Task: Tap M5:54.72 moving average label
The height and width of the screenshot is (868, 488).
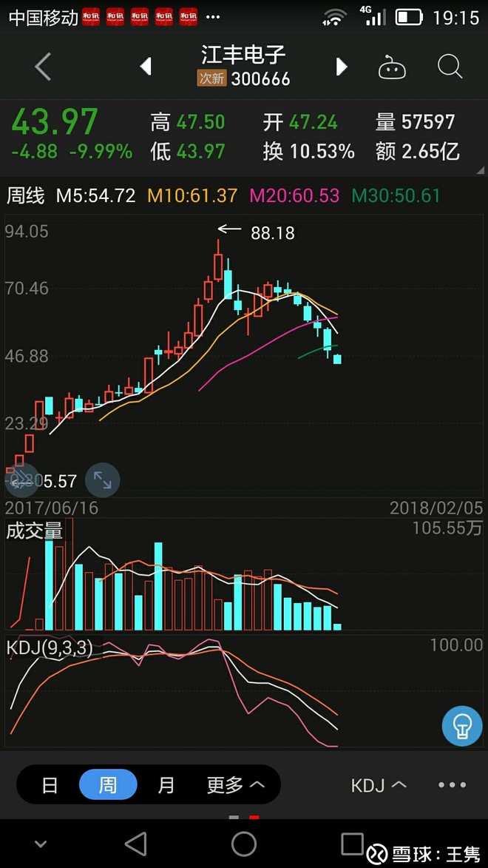Action: (x=95, y=195)
